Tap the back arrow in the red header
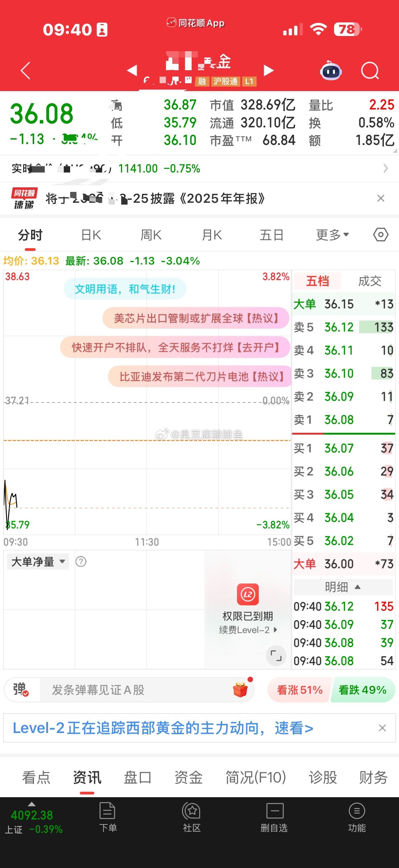399x868 pixels. coord(26,71)
